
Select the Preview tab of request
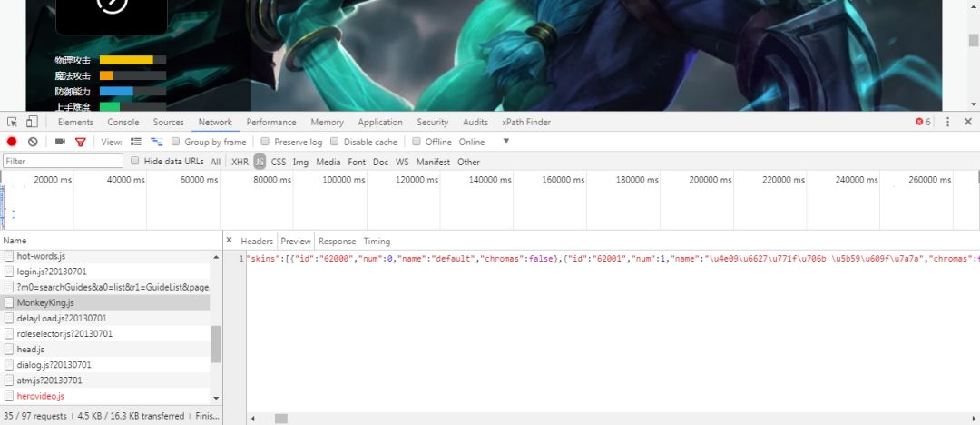(296, 241)
